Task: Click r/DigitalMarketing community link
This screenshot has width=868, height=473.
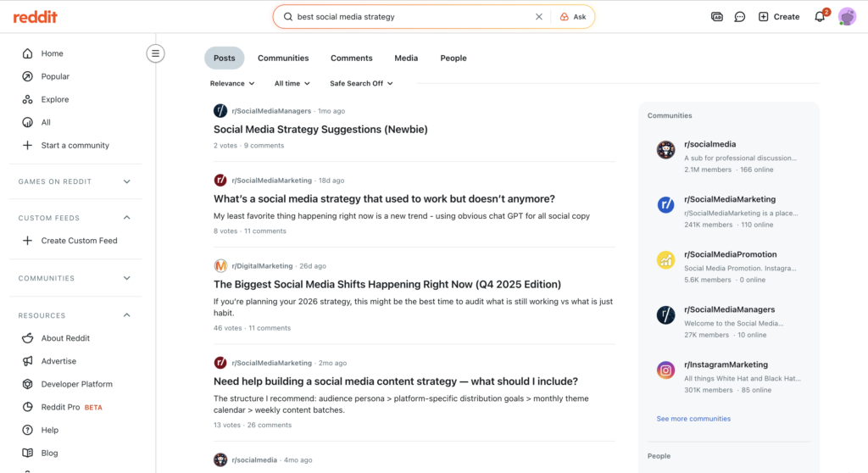Action: [x=262, y=266]
